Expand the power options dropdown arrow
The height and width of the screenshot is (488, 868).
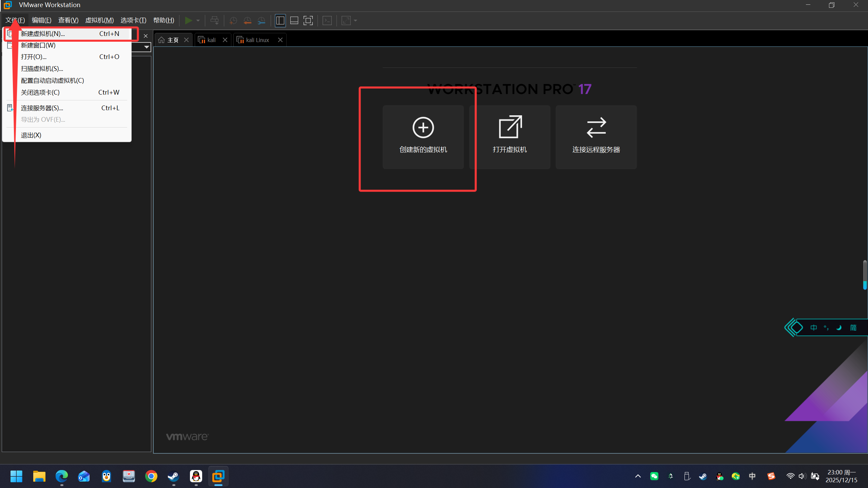point(198,21)
